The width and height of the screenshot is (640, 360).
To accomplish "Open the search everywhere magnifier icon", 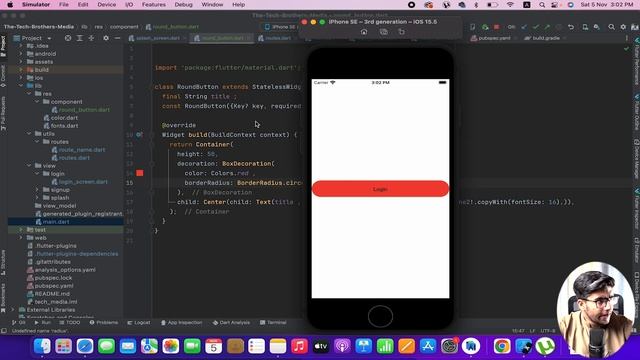I will tap(611, 27).
